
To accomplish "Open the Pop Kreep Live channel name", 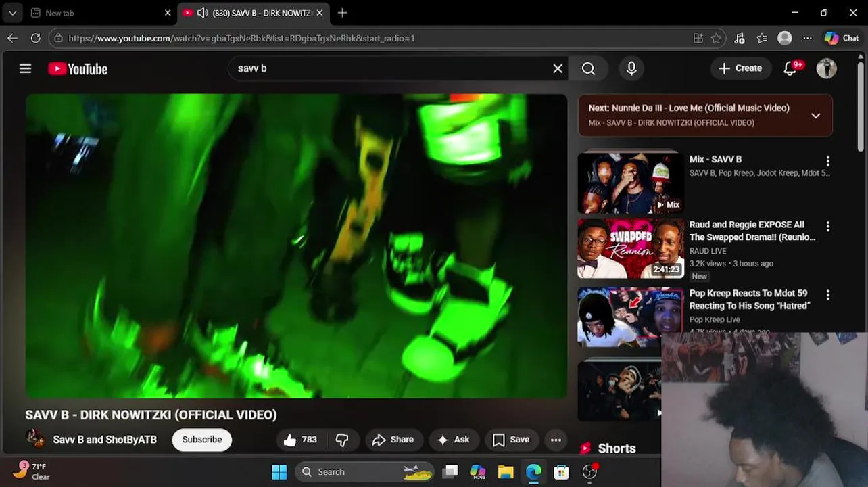I will (715, 319).
